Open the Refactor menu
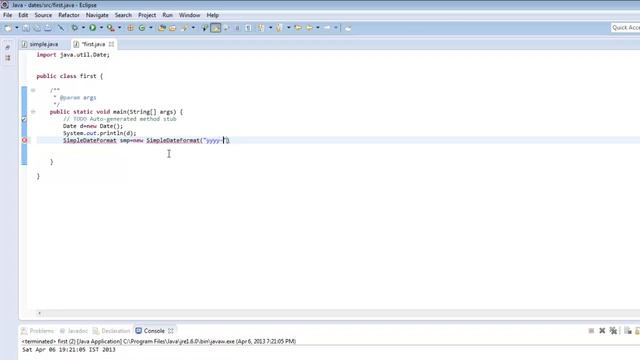Screen dimensions: 640x360 (69, 15)
